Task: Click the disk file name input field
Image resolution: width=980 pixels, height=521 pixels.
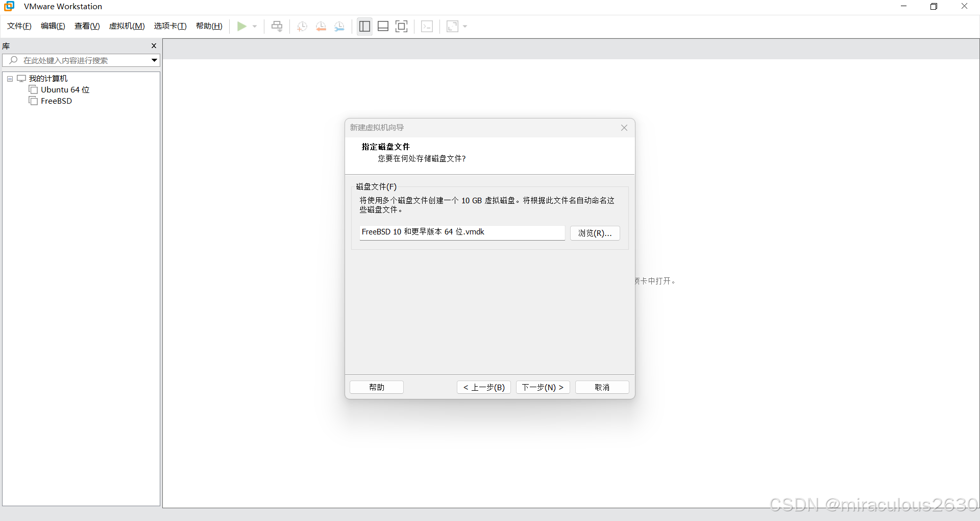Action: tap(462, 232)
